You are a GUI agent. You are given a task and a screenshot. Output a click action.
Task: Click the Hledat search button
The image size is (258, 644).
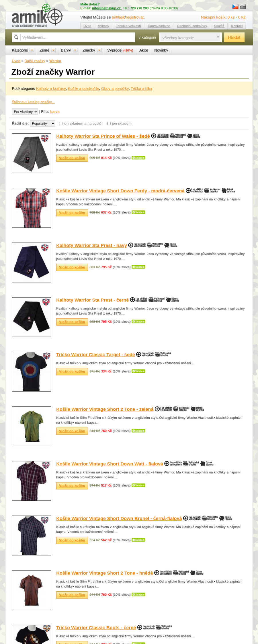click(x=234, y=37)
